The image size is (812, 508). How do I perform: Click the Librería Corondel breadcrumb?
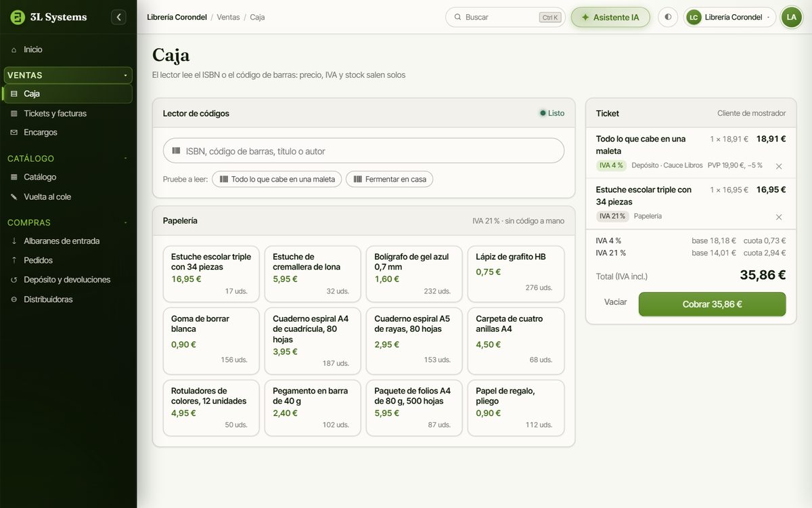point(177,17)
